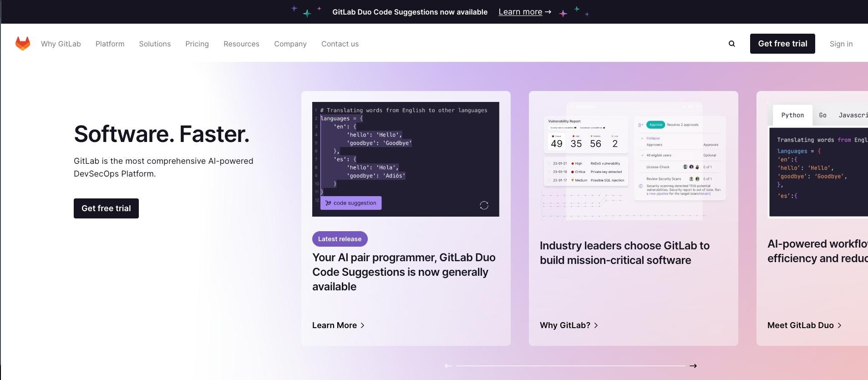Select the Javascript code tab
This screenshot has height=380, width=868.
click(x=853, y=115)
